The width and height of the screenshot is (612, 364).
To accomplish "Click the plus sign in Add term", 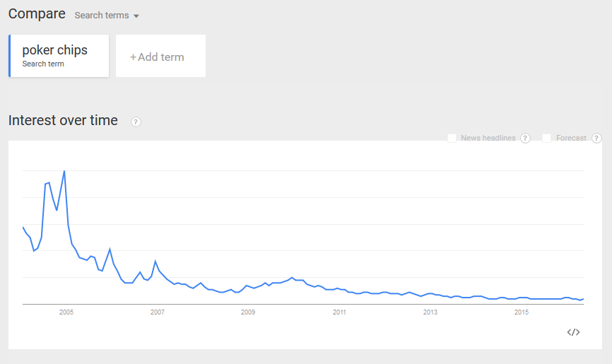I will coord(133,57).
